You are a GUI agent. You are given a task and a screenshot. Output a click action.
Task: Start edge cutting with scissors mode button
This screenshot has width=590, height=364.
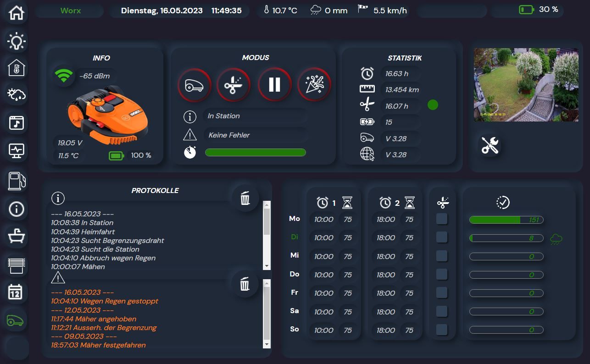pos(234,85)
